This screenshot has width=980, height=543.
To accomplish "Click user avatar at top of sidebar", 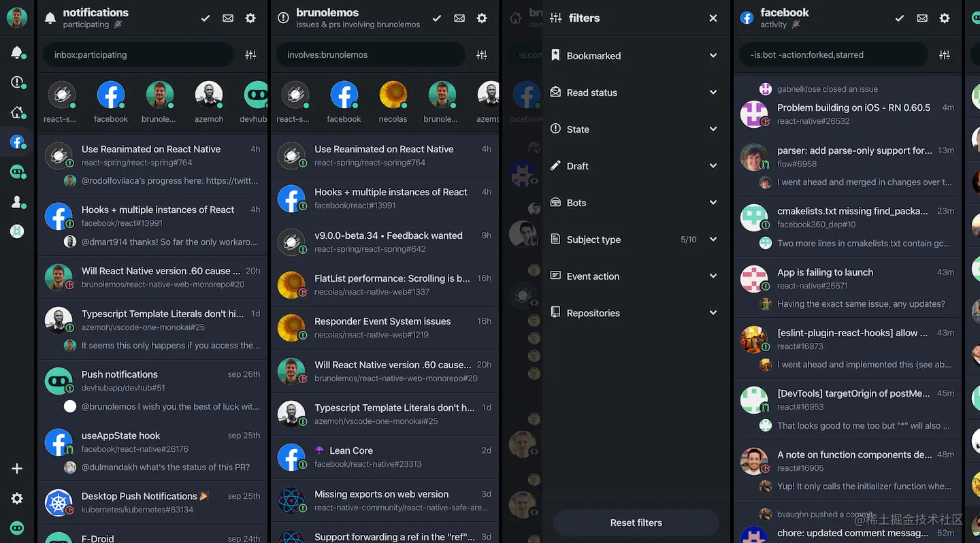I will (x=17, y=18).
